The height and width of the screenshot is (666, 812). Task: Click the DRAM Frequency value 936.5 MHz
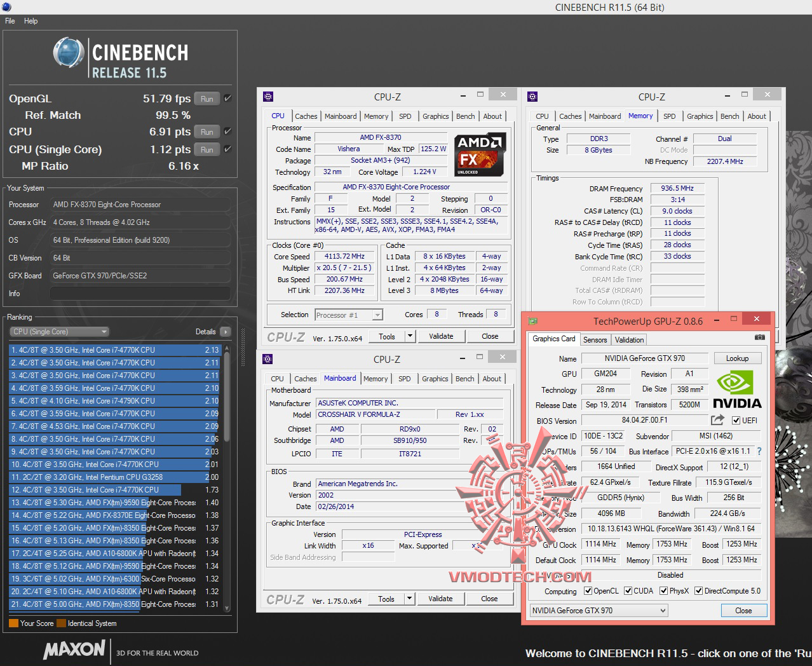pos(677,188)
